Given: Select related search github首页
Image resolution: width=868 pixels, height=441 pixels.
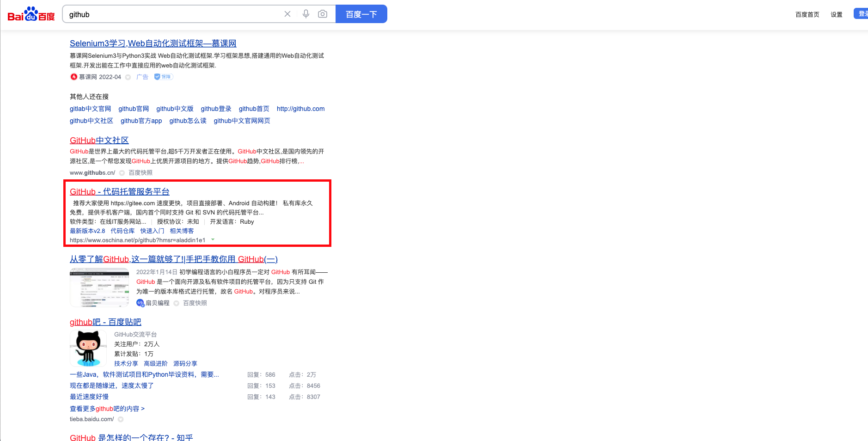Looking at the screenshot, I should point(254,109).
